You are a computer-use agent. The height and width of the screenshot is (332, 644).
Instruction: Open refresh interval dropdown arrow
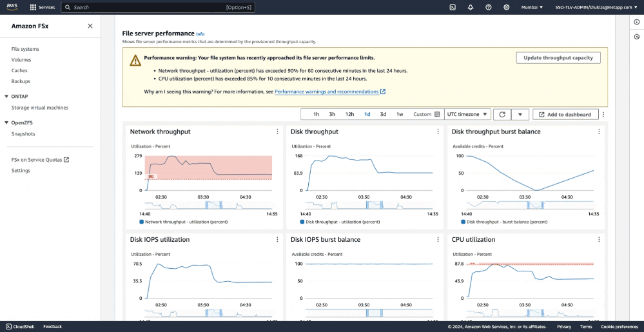point(520,114)
